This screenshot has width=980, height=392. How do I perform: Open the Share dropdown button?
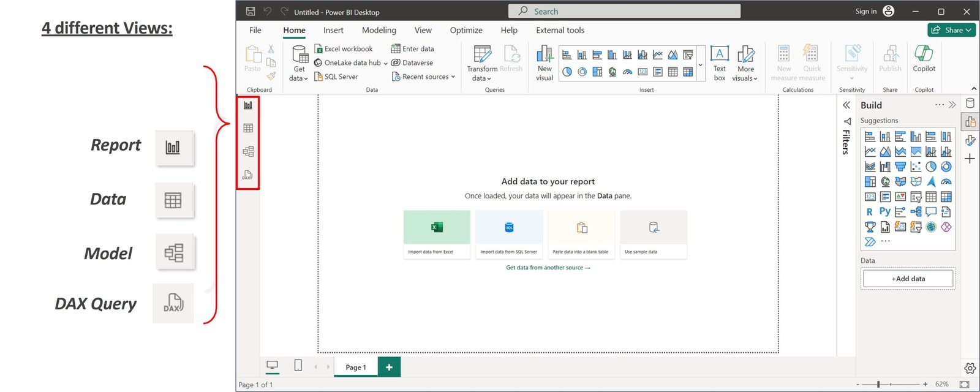952,30
